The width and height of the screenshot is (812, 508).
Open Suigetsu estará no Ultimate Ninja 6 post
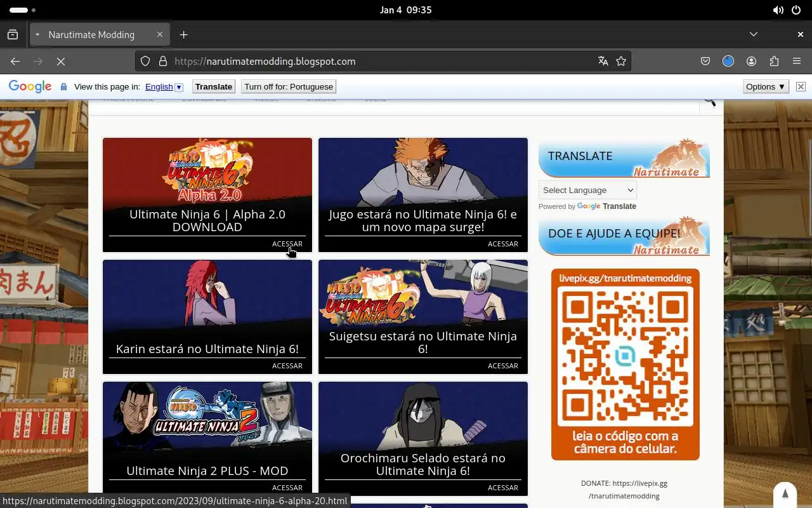(423, 342)
